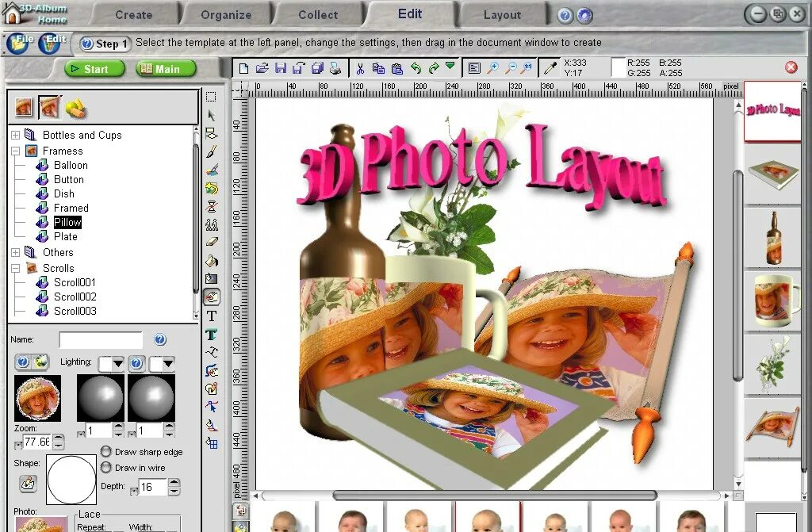Open the second lighting color dropdown
Screen dimensions: 812x532
click(168, 364)
